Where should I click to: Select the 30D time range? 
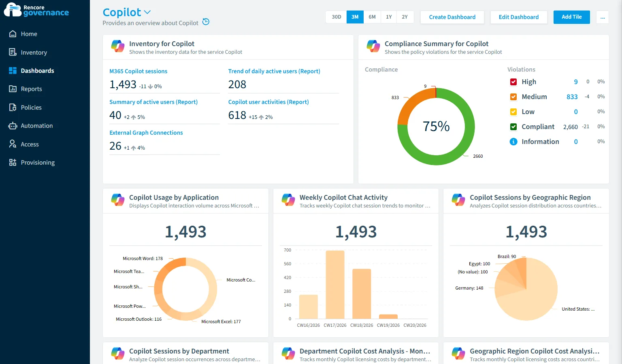[336, 17]
